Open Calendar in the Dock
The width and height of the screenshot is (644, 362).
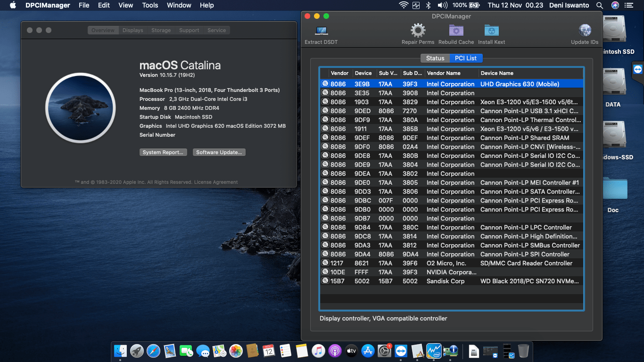269,351
